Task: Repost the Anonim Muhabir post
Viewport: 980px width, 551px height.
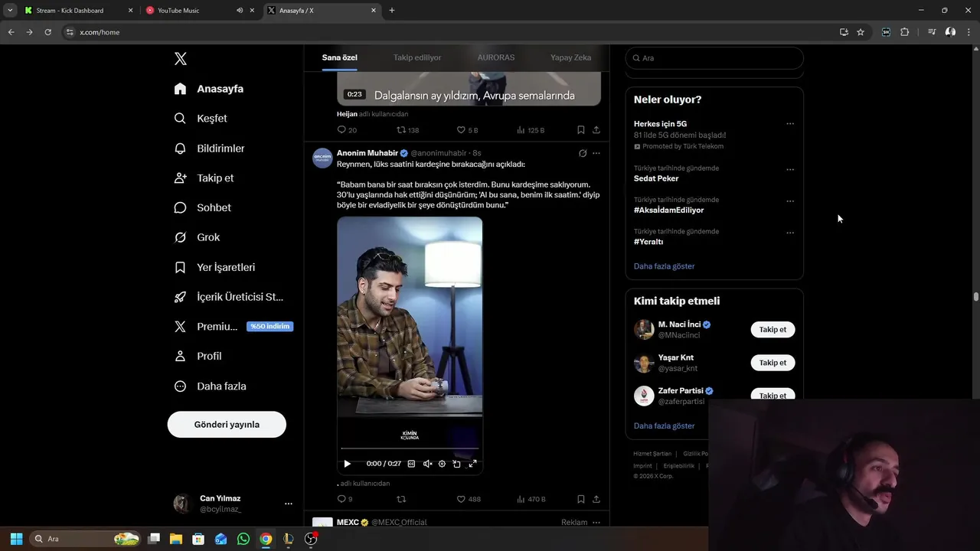Action: point(401,499)
